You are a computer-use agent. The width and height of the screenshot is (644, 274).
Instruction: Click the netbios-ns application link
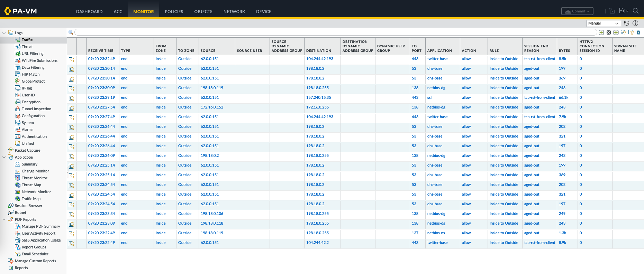(x=436, y=233)
